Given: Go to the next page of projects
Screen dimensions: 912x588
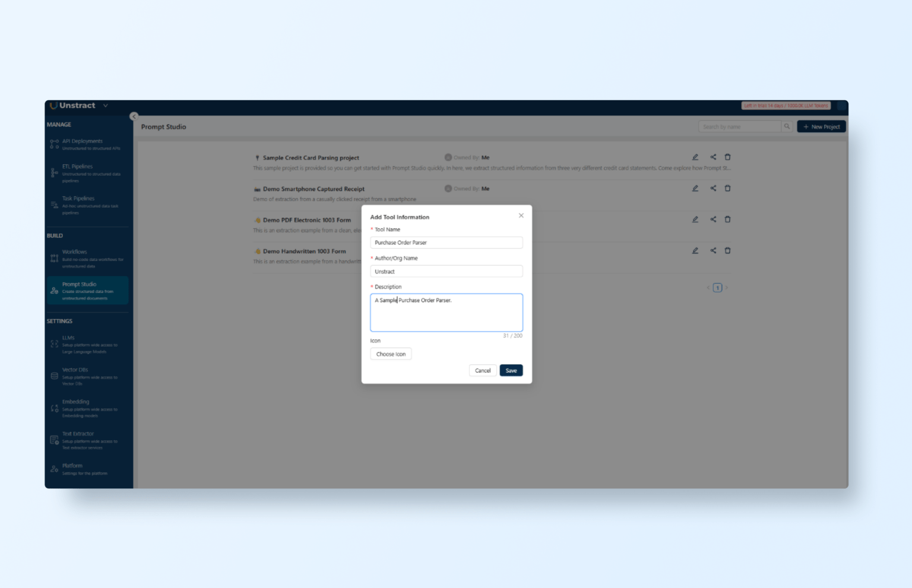Looking at the screenshot, I should coord(726,288).
